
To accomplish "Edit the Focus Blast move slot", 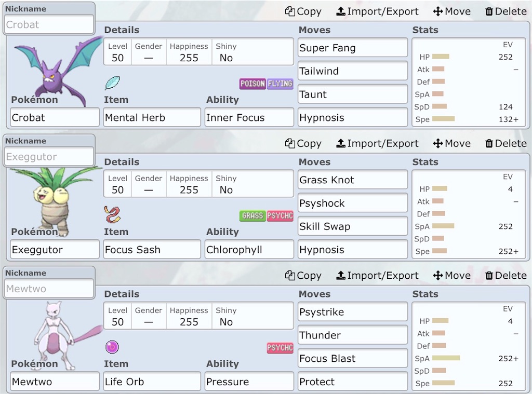I will pos(353,358).
